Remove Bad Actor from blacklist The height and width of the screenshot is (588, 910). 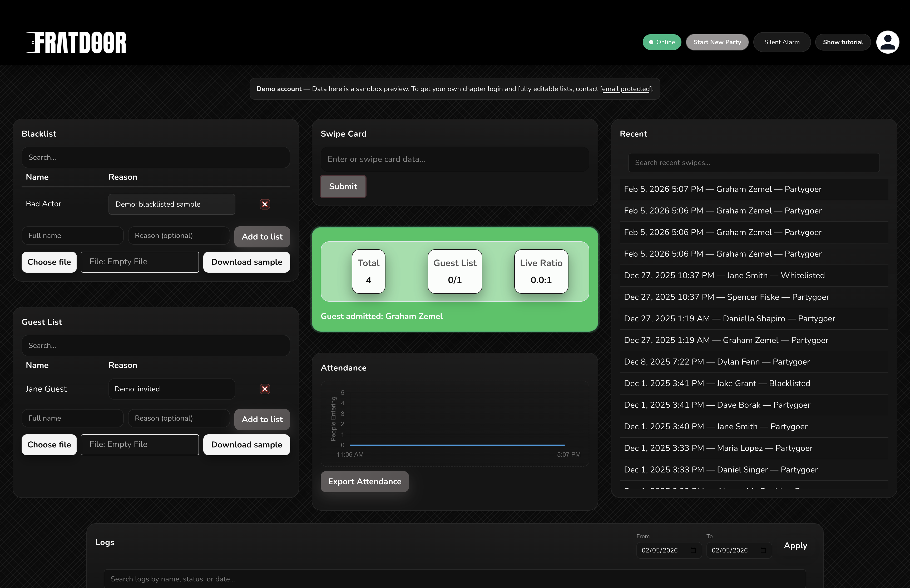(265, 204)
